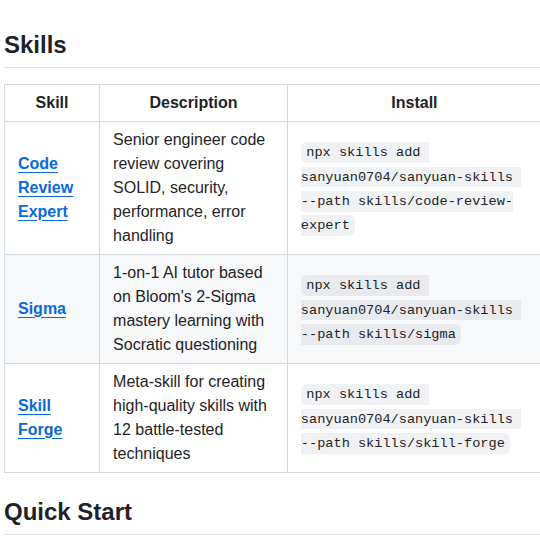Open the Skill Forge link

tap(40, 417)
